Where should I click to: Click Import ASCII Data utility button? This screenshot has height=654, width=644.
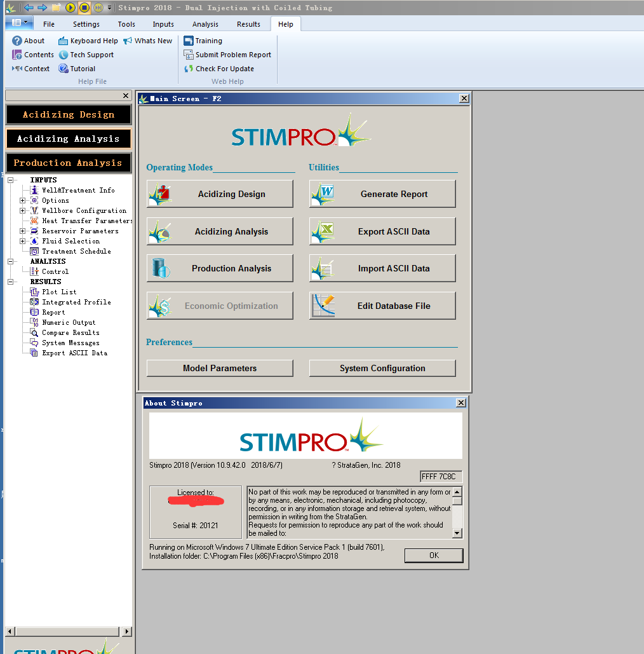coord(382,268)
